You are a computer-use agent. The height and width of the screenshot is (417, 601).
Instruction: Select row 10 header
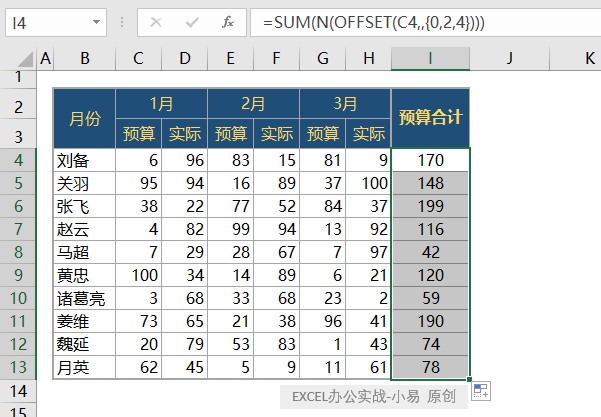18,298
